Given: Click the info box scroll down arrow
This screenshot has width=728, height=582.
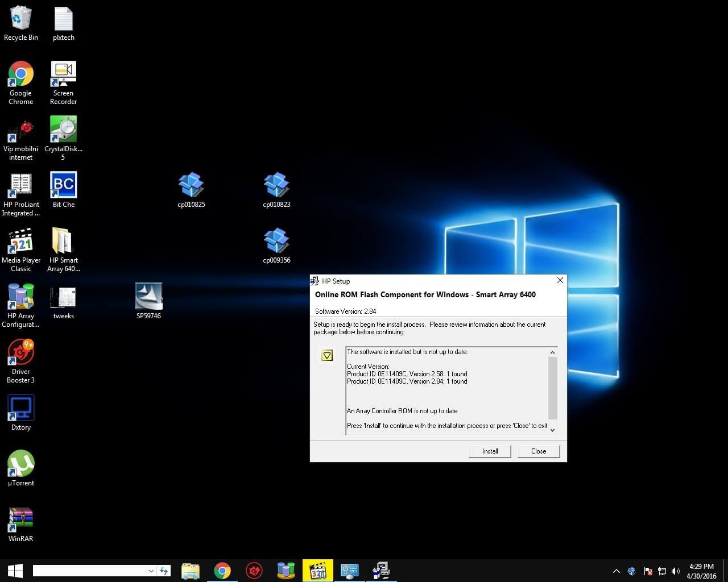Looking at the screenshot, I should 552,430.
